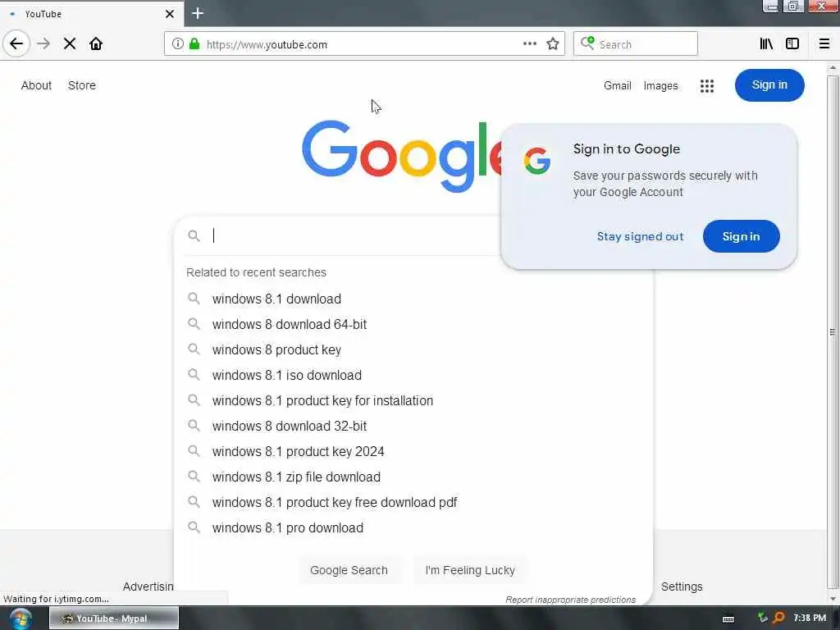The height and width of the screenshot is (630, 840).
Task: Click the browser back arrow button
Action: click(16, 44)
